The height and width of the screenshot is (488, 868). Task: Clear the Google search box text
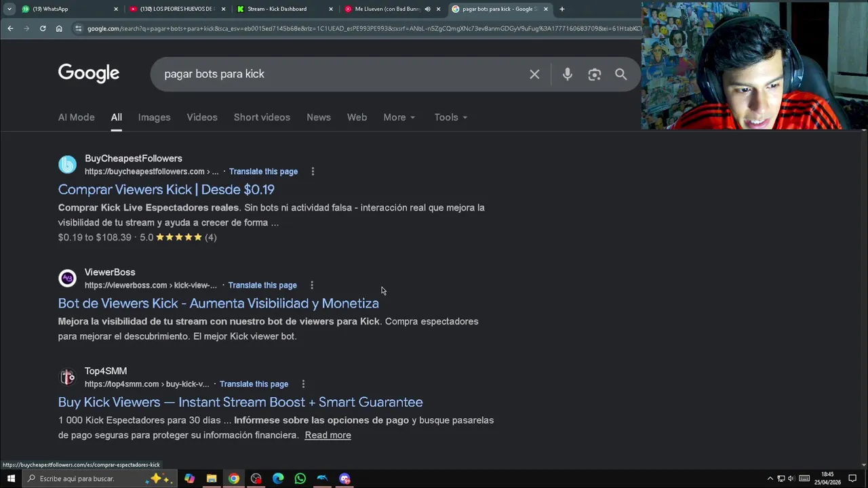pyautogui.click(x=534, y=75)
